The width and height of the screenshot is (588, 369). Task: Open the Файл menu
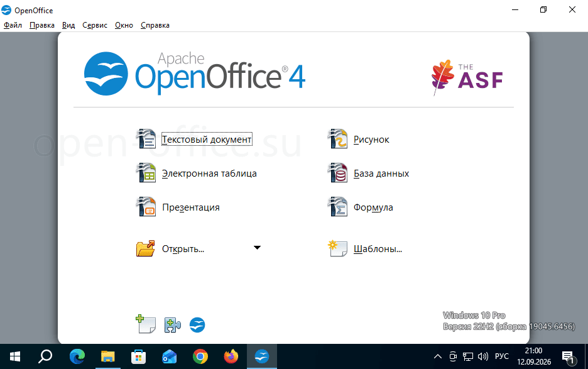click(13, 25)
